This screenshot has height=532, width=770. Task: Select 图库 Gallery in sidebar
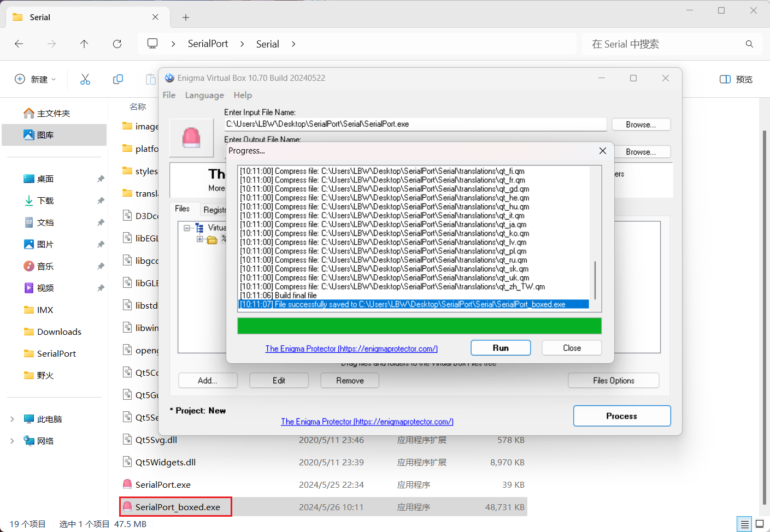[x=54, y=135]
